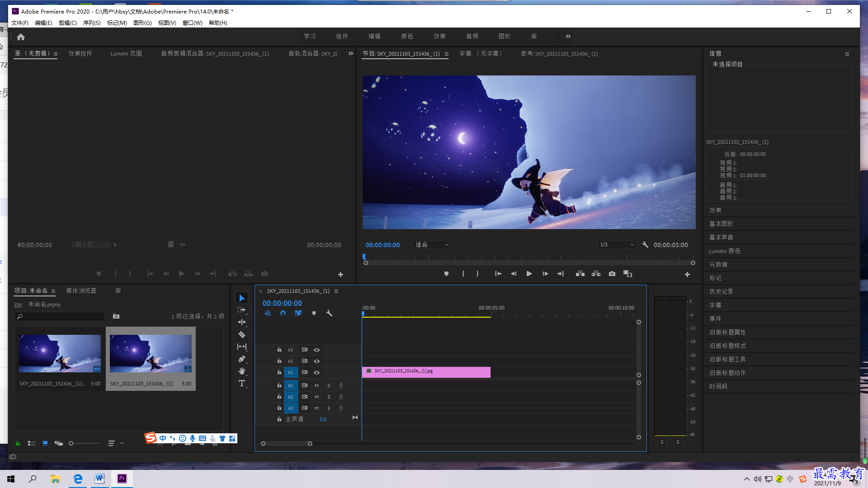Go to In point in program monitor

(x=498, y=273)
